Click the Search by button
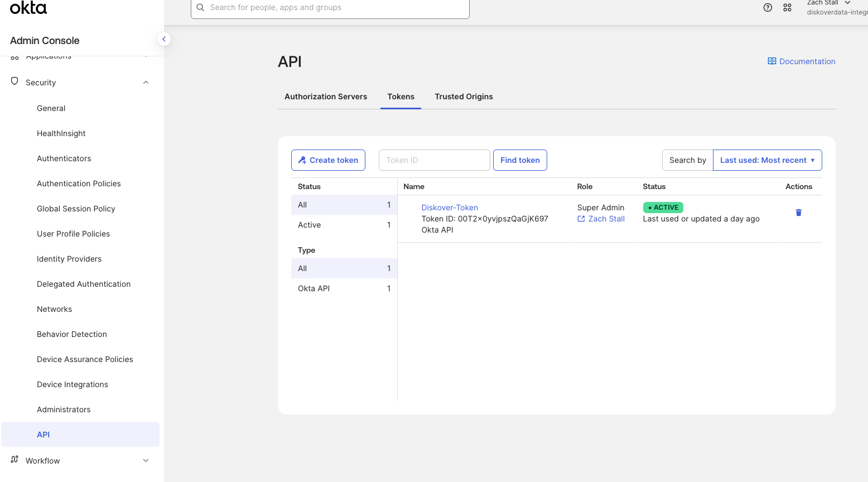Screen dimensions: 868x482 [x=688, y=160]
